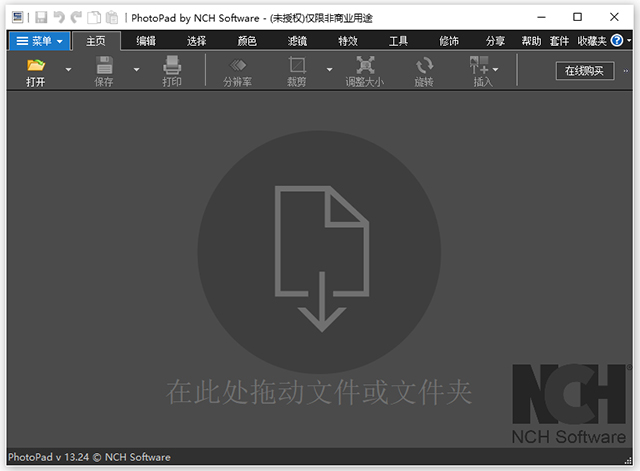
Task: Click the 在线购买 button
Action: tap(584, 71)
